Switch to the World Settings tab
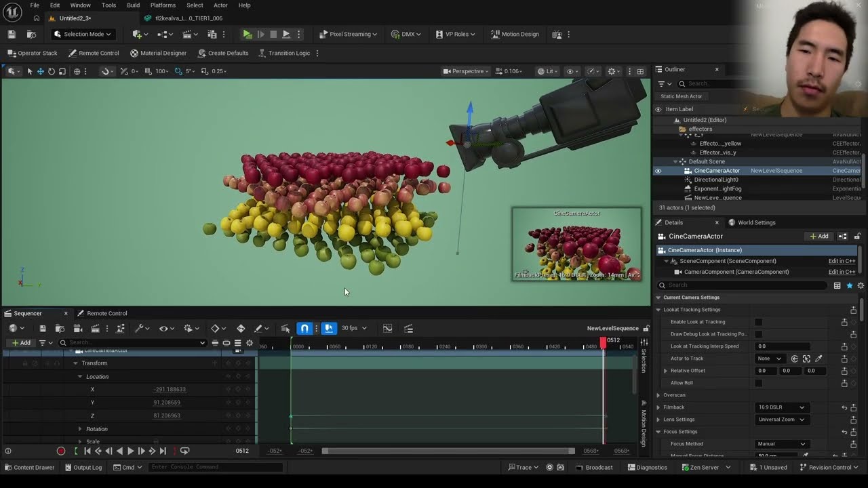 click(x=752, y=222)
